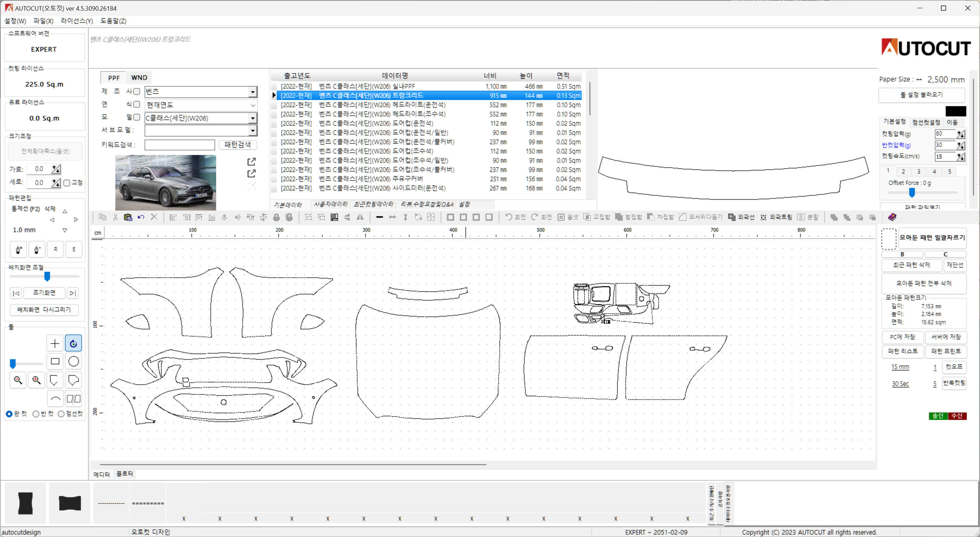
Task: Click the 키워드검색 input field
Action: pyautogui.click(x=180, y=145)
